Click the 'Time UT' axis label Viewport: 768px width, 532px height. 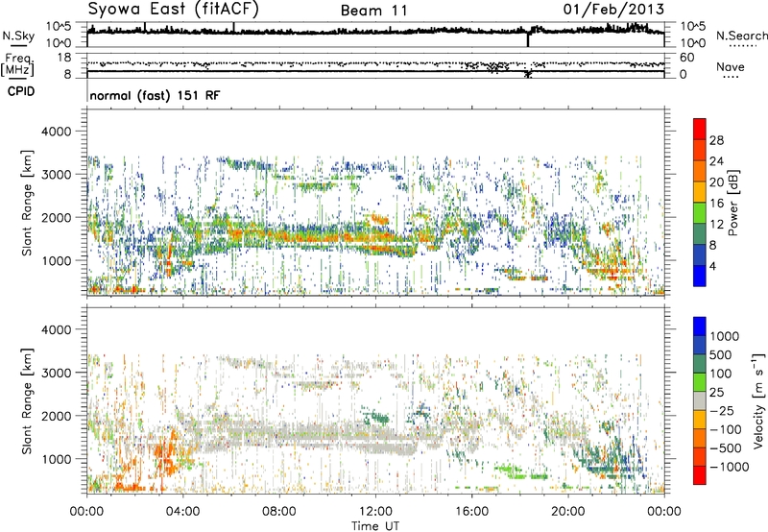[375, 526]
